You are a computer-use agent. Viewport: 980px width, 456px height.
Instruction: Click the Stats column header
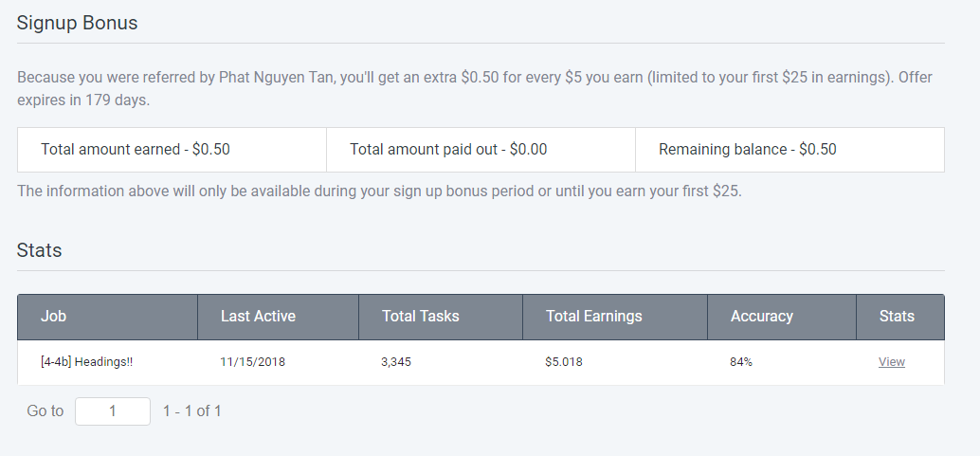[x=897, y=317]
